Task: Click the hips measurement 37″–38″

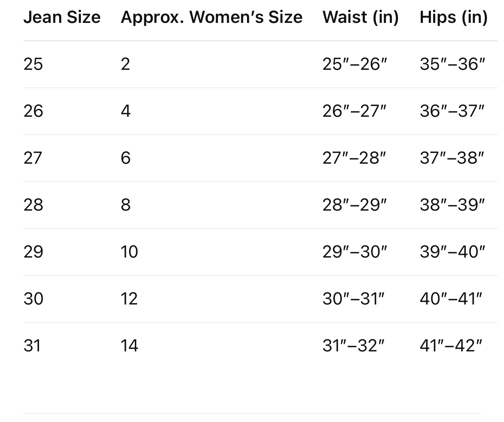Action: tap(452, 158)
